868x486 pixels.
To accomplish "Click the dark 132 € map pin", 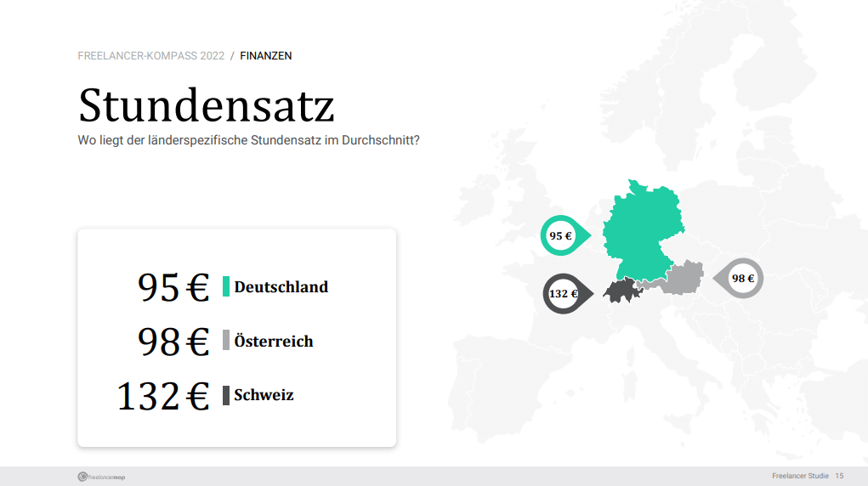I will click(567, 294).
